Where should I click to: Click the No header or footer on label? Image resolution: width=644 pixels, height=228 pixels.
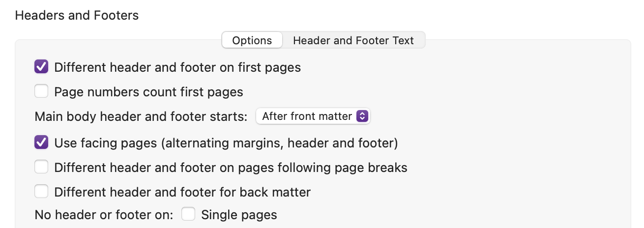104,215
